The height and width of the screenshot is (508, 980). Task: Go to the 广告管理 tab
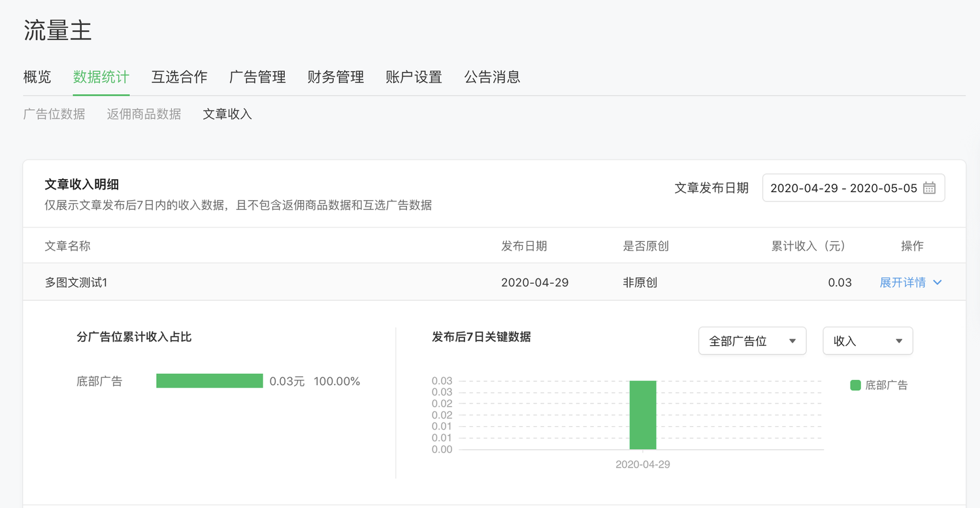(x=257, y=77)
